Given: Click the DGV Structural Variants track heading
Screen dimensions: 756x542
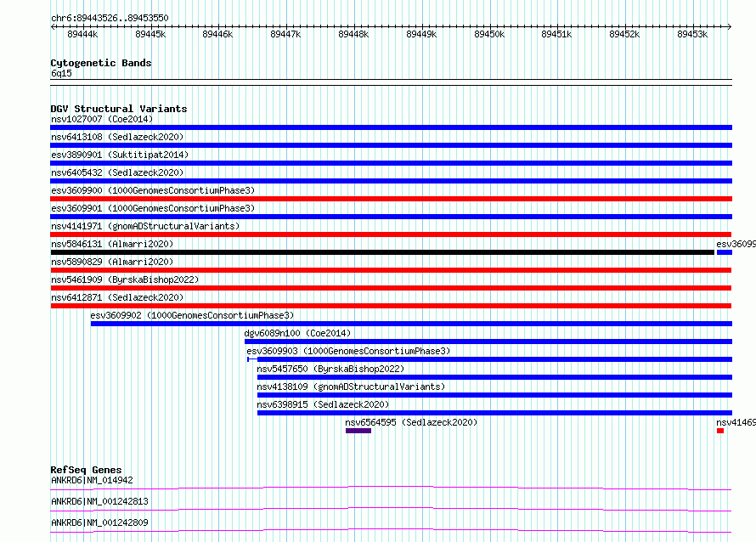Looking at the screenshot, I should (119, 109).
